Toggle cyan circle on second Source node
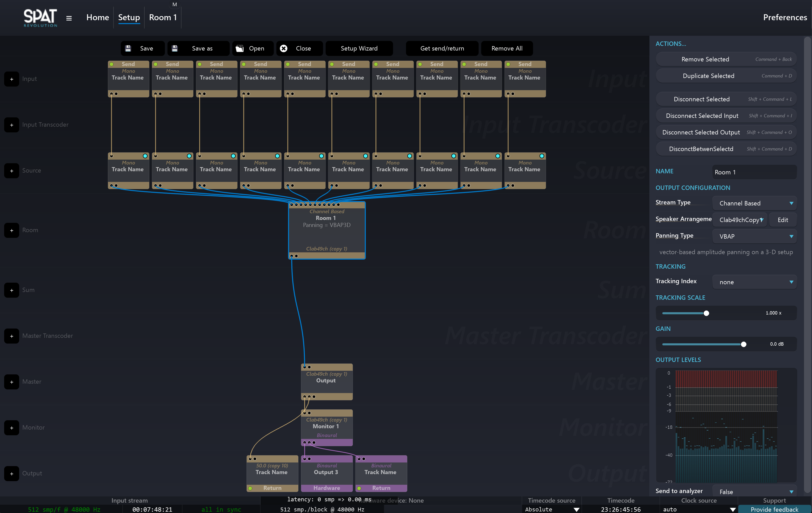Image resolution: width=812 pixels, height=513 pixels. [189, 156]
